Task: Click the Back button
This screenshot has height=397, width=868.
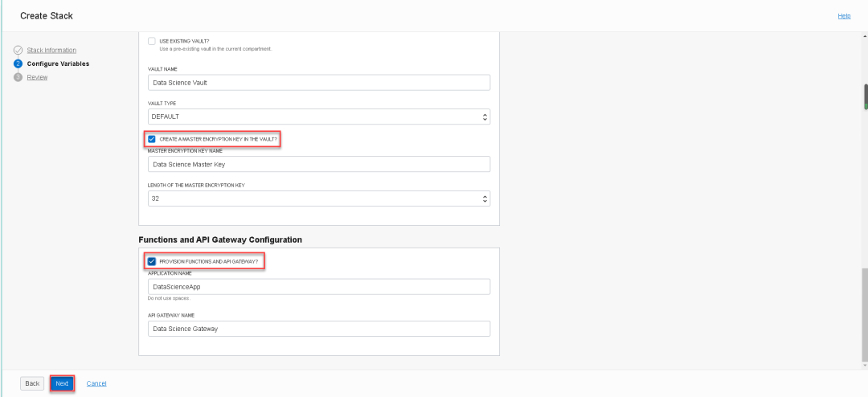Action: 32,383
